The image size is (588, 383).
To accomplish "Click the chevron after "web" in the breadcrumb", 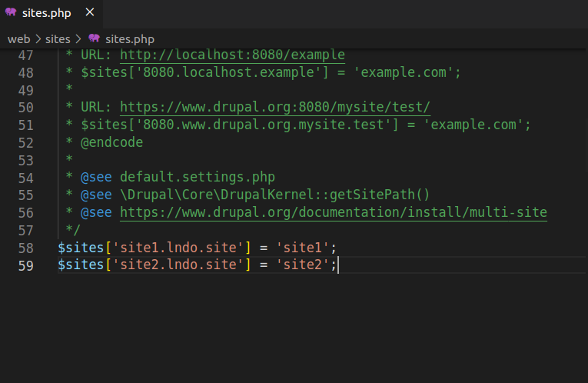I will (x=37, y=38).
